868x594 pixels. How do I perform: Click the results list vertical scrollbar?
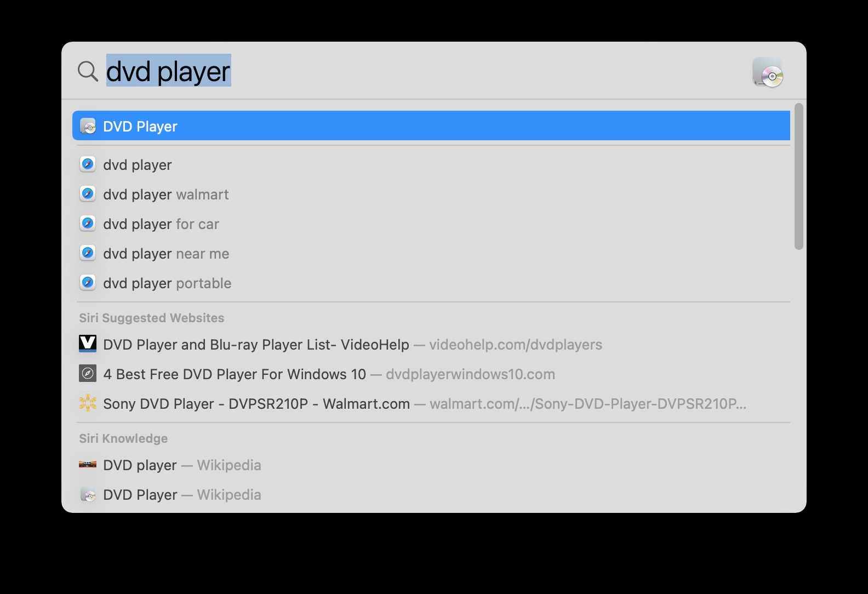pyautogui.click(x=799, y=176)
